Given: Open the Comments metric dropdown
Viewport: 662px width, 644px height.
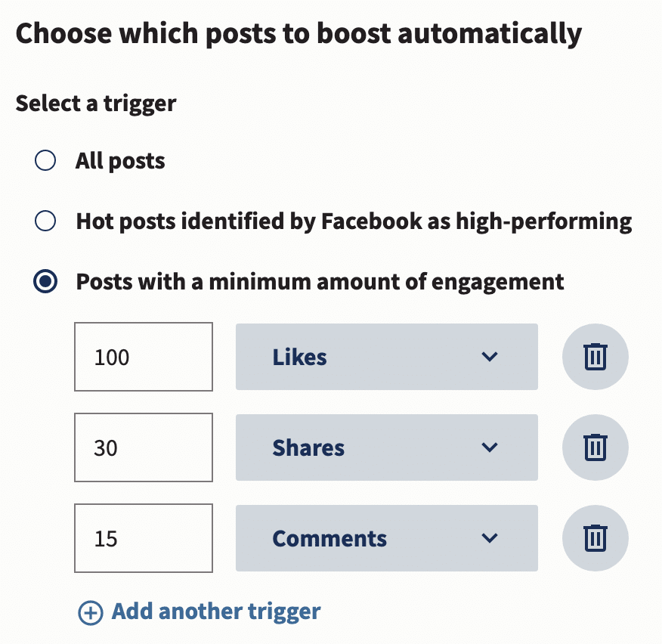Looking at the screenshot, I should pos(386,538).
